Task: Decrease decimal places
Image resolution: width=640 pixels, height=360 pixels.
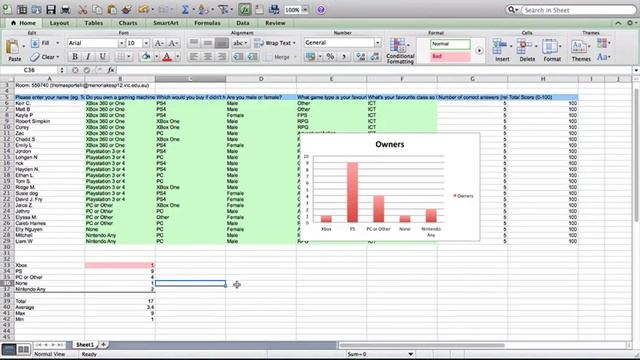Action: click(375, 56)
